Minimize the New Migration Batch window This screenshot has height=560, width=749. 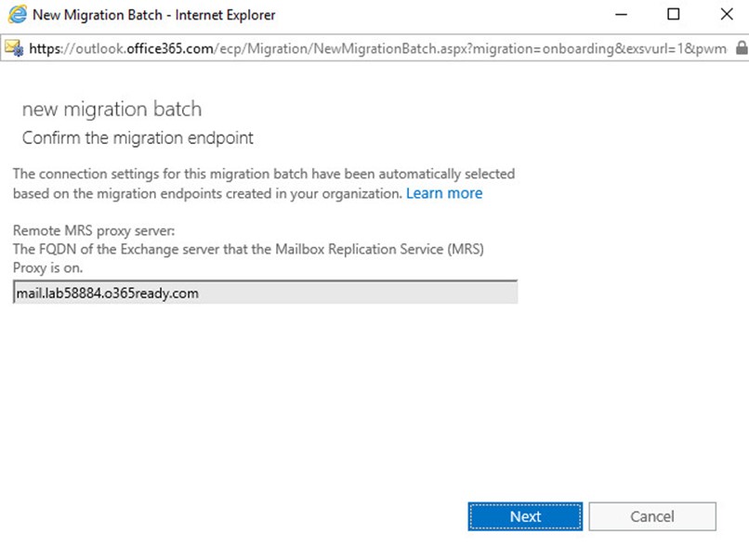[x=621, y=14]
